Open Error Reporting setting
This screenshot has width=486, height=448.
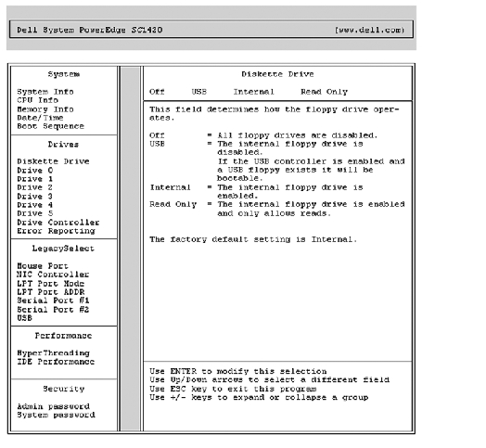[x=56, y=231]
